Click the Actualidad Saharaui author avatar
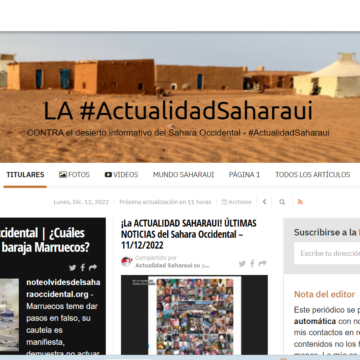Image resolution: width=360 pixels, height=360 pixels. pos(127,262)
